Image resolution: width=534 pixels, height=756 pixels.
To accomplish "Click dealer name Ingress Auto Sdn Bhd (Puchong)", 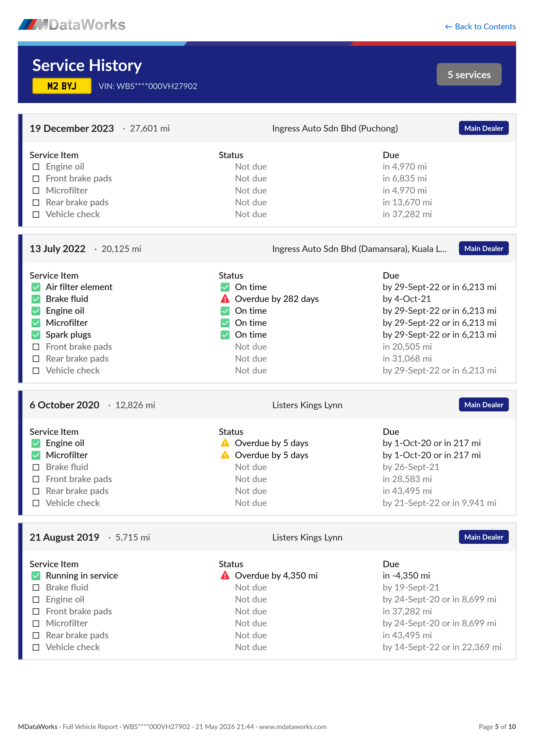I will [x=335, y=128].
